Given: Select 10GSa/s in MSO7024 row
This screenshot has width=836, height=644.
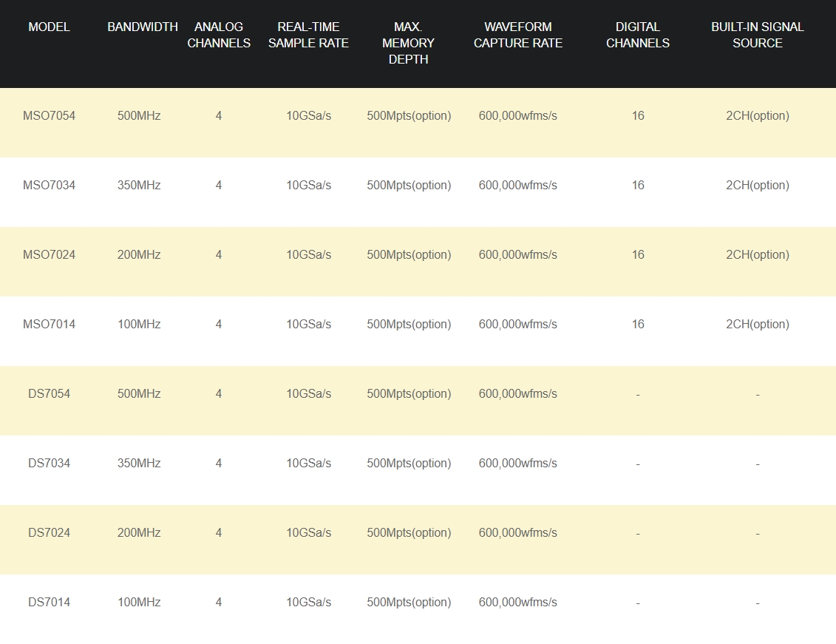Looking at the screenshot, I should point(309,254).
